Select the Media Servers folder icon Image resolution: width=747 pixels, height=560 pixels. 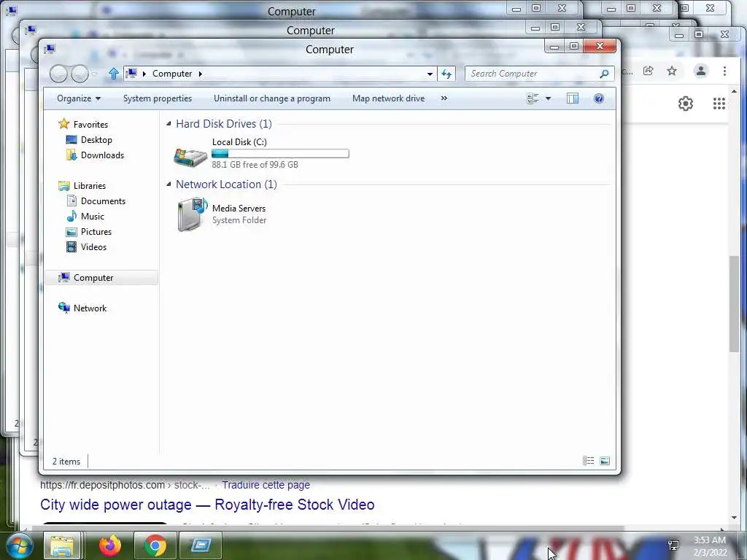[x=192, y=214]
